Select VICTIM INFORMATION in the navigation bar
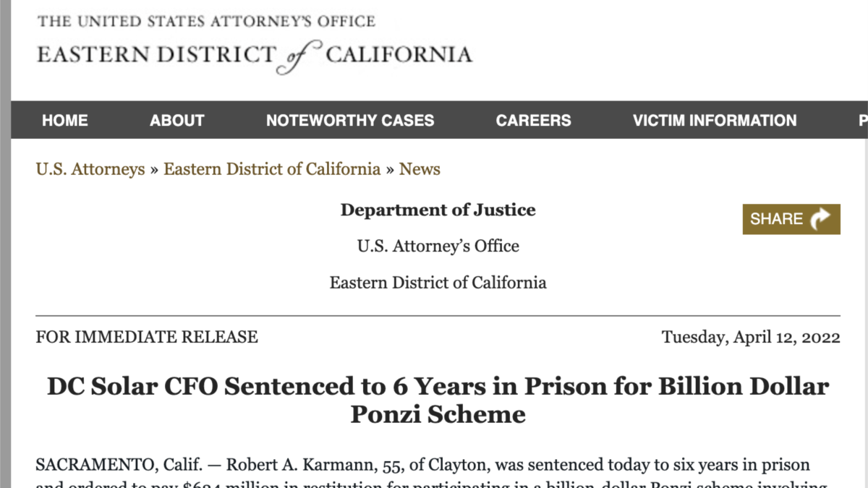 715,121
